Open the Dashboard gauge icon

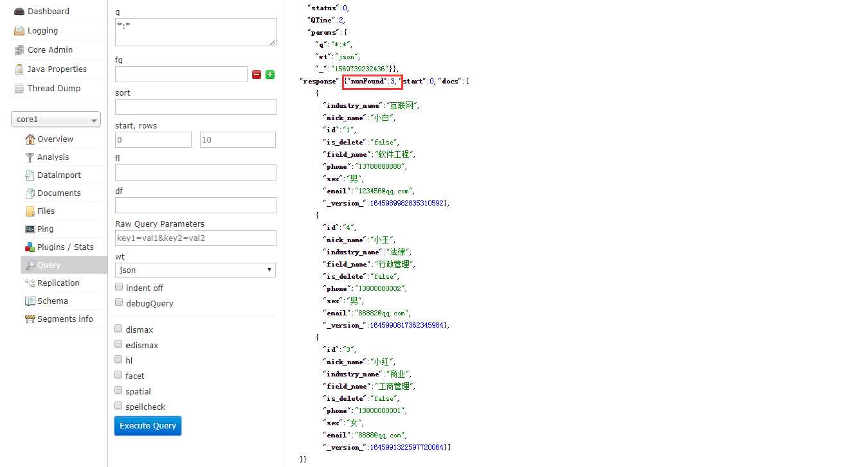point(19,12)
